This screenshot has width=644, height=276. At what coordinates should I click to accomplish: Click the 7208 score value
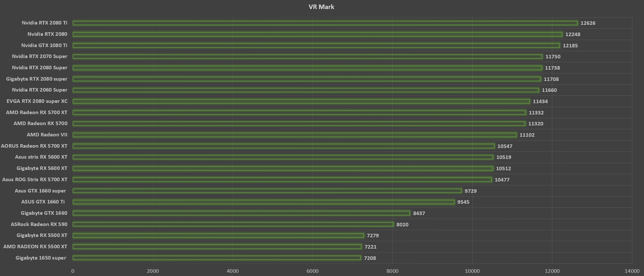point(370,258)
